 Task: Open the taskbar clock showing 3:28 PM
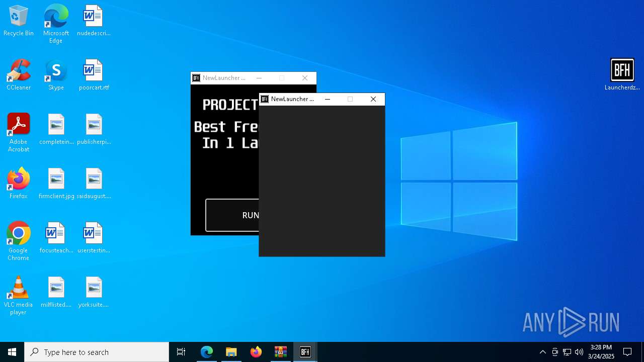click(601, 352)
